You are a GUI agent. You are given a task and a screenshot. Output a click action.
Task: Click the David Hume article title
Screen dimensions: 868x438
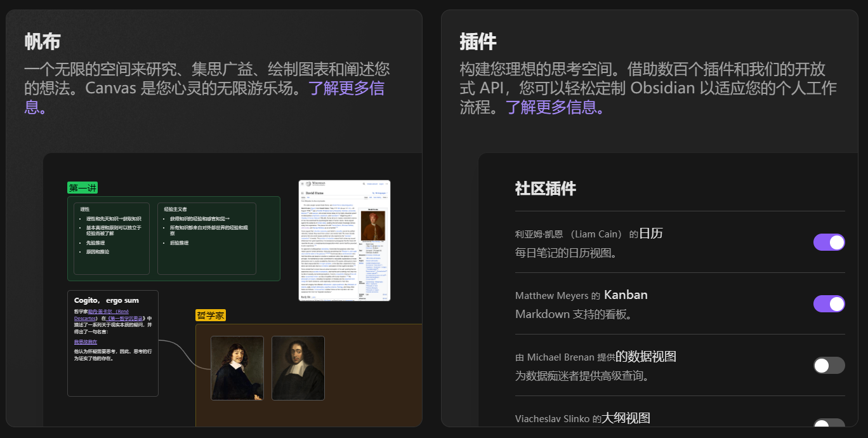click(315, 193)
